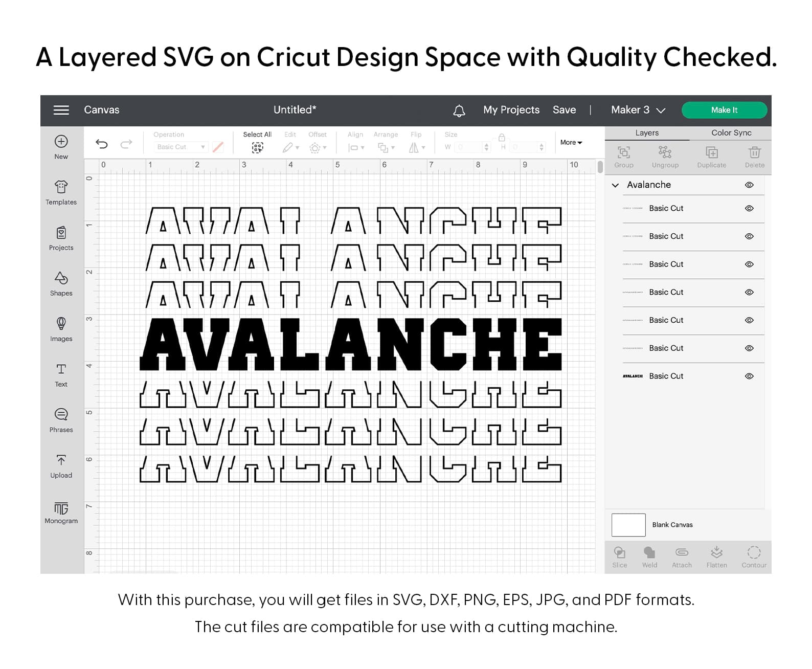Open Phrases from the sidebar
Image resolution: width=812 pixels, height=669 pixels.
pyautogui.click(x=61, y=420)
